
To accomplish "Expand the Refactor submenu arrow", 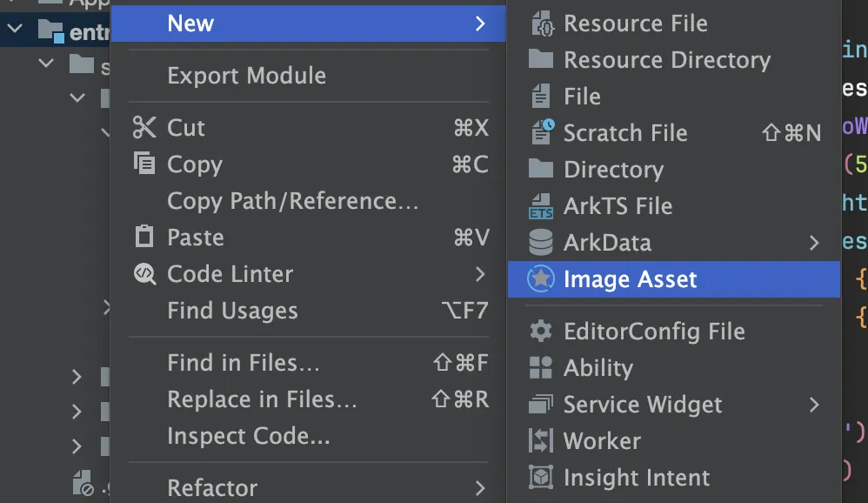I will tap(480, 487).
